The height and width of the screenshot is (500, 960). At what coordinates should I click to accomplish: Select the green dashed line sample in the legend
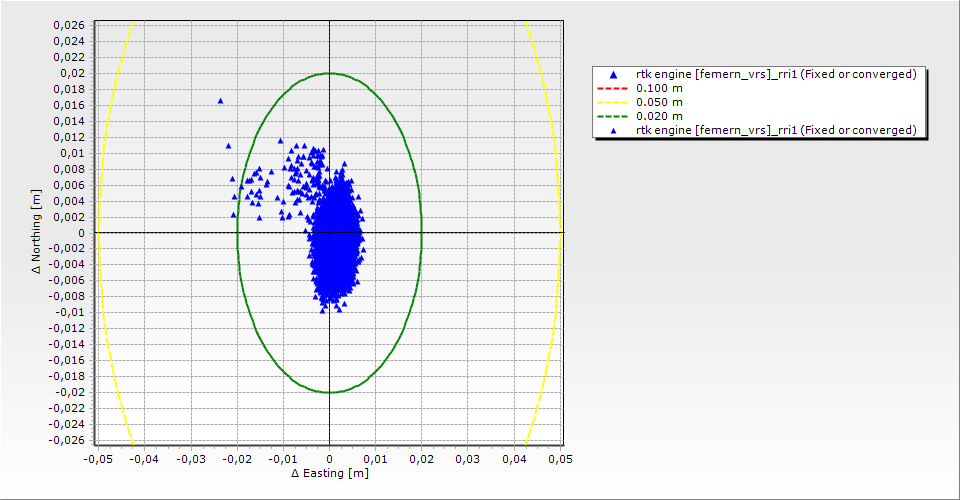tap(613, 117)
